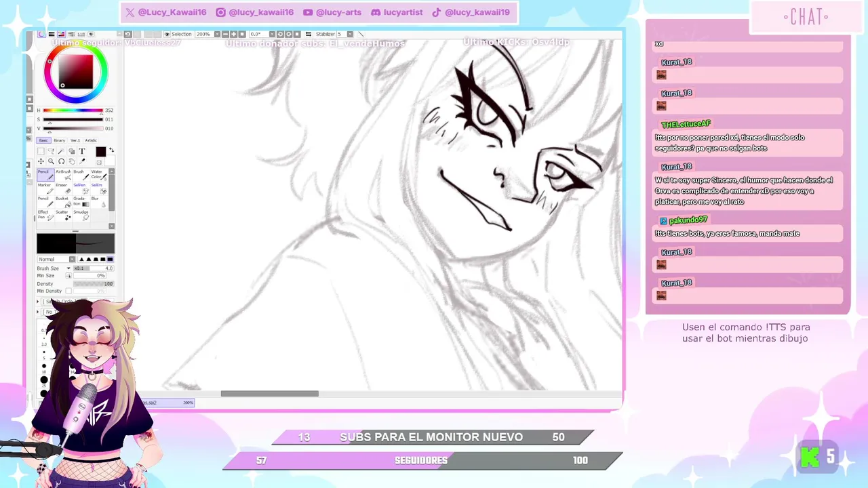Select the Move tool
Screen dimensions: 868x488
click(x=41, y=161)
